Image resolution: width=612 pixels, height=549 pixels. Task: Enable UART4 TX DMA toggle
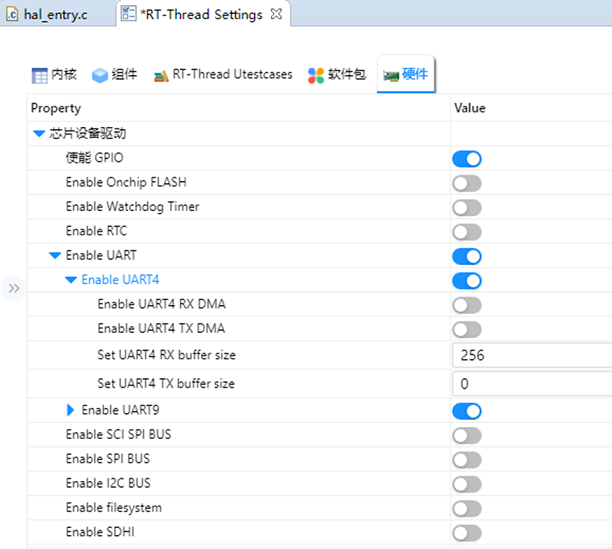click(x=467, y=329)
